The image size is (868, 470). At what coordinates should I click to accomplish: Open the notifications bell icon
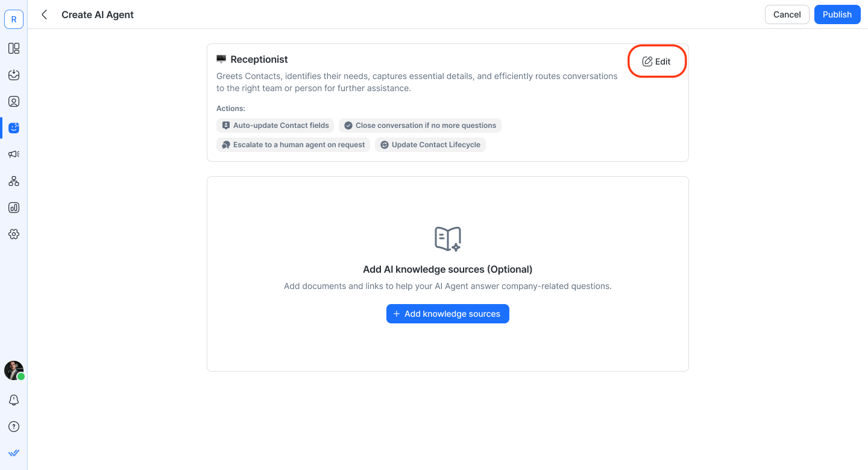pyautogui.click(x=14, y=400)
